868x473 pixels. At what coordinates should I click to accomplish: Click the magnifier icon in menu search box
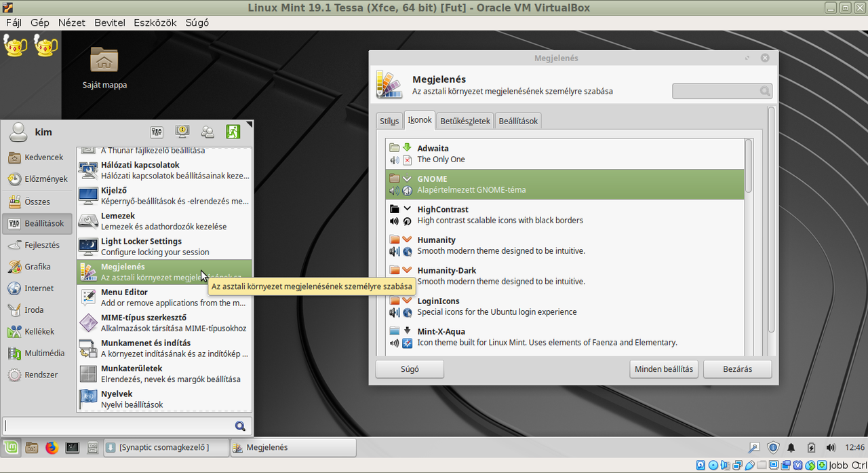coord(240,426)
